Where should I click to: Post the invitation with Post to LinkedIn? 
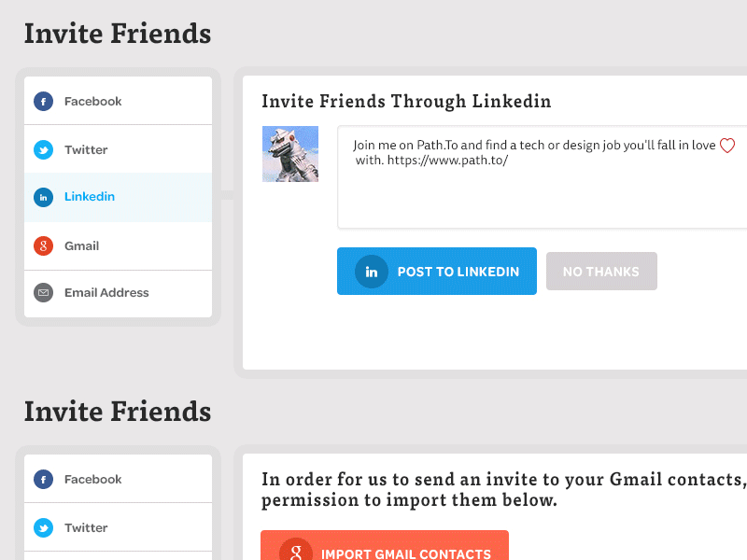pos(437,271)
